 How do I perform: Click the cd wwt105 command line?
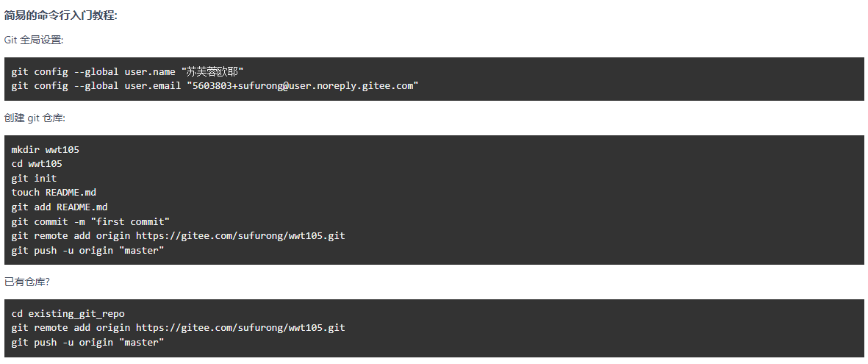[x=37, y=164]
